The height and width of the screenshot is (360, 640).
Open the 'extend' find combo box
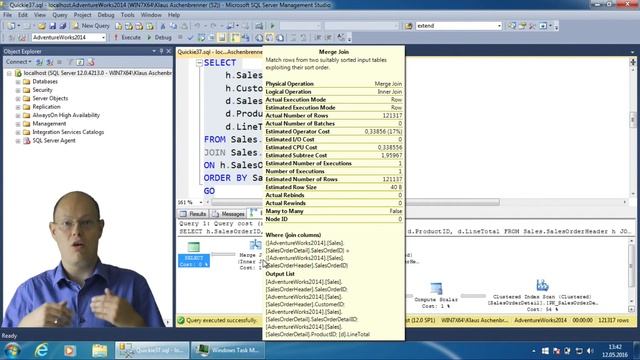pos(458,26)
